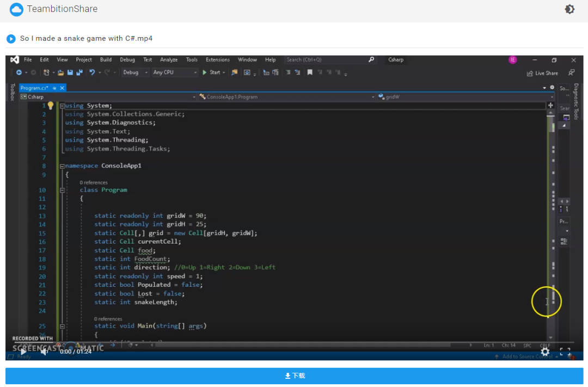This screenshot has height=387, width=588.
Task: Click the feedback icon beside Live Share
Action: 571,73
